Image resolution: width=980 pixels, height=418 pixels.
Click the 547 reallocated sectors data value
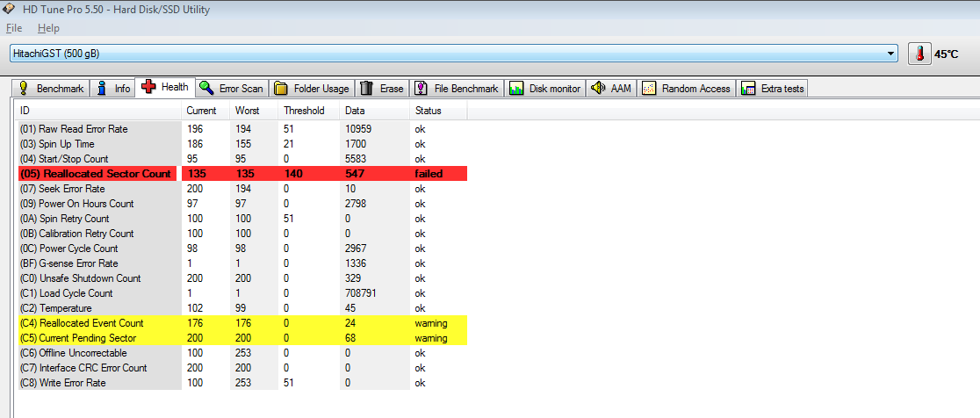(354, 174)
